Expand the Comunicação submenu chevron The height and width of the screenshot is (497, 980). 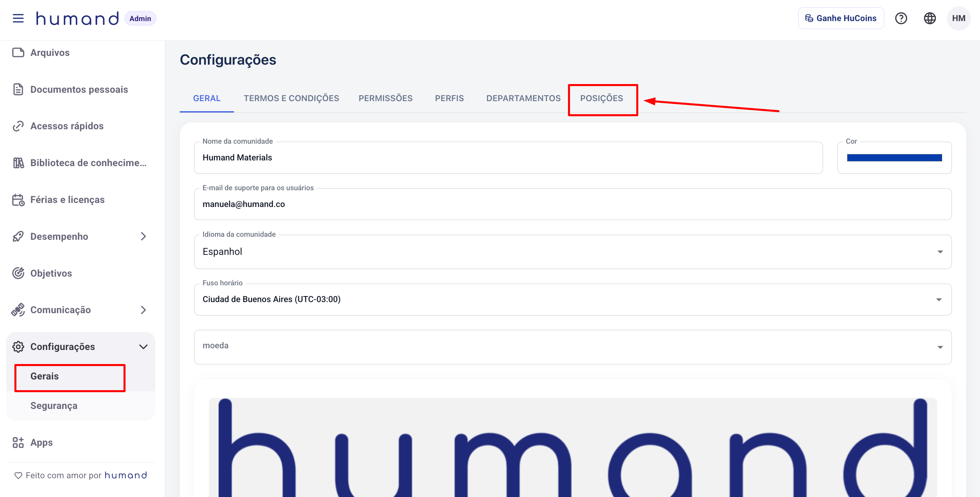pyautogui.click(x=143, y=310)
